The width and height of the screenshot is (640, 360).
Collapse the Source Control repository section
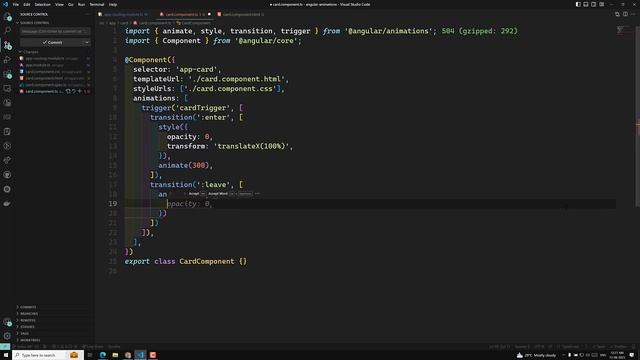tap(35, 23)
